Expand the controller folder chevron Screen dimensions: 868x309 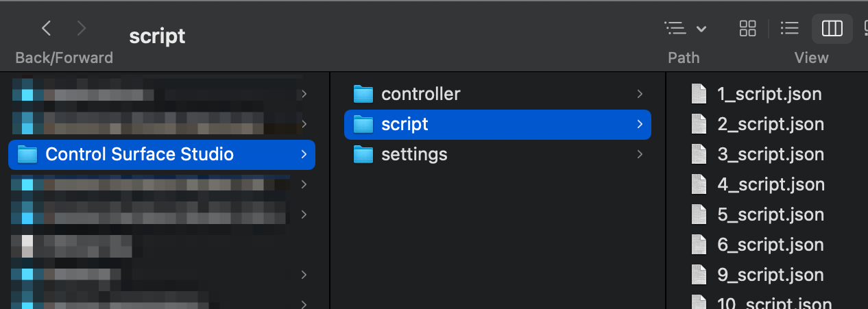pos(640,94)
